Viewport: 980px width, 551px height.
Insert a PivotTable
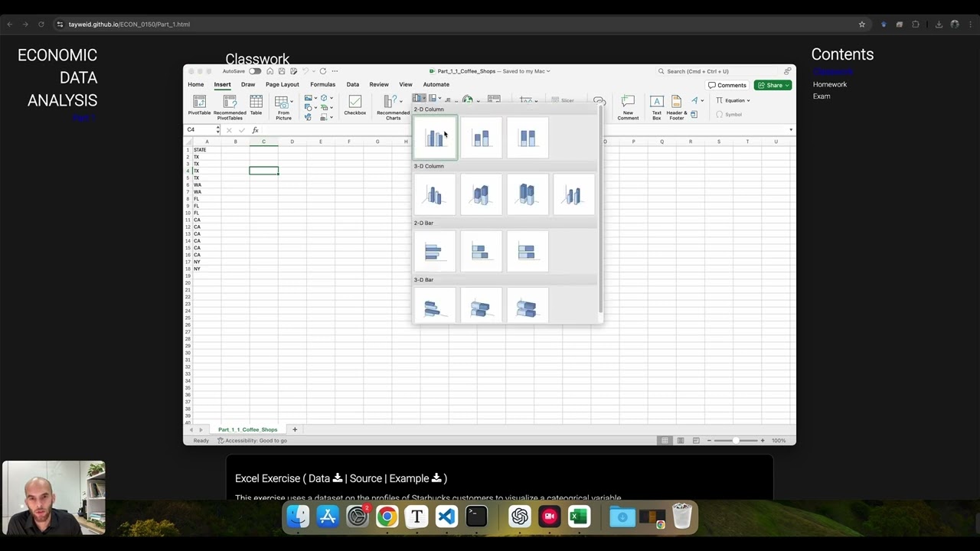pyautogui.click(x=199, y=106)
